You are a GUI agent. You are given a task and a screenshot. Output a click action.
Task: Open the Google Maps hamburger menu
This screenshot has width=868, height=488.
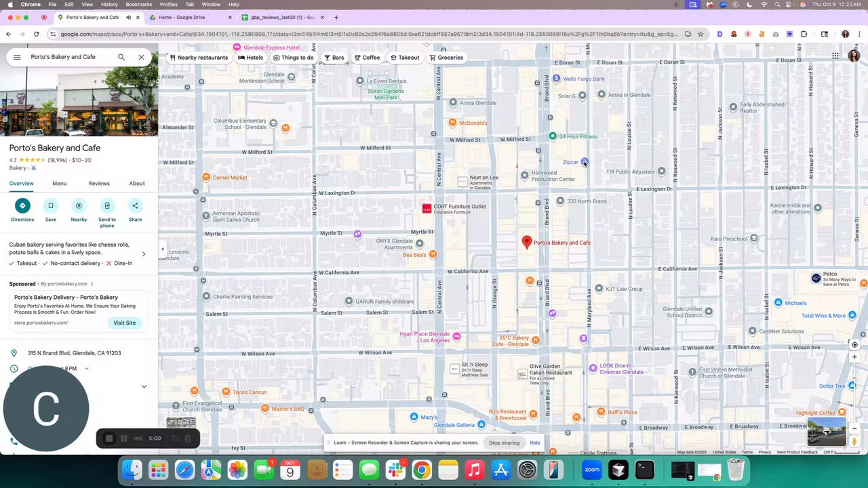pos(17,57)
